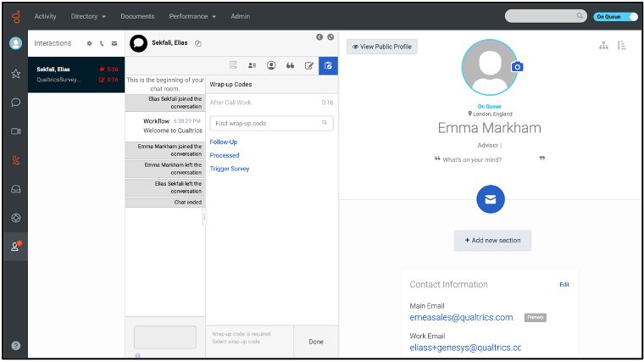Open the script icon in the interaction toolbar
The width and height of the screenshot is (644, 362).
pyautogui.click(x=233, y=65)
